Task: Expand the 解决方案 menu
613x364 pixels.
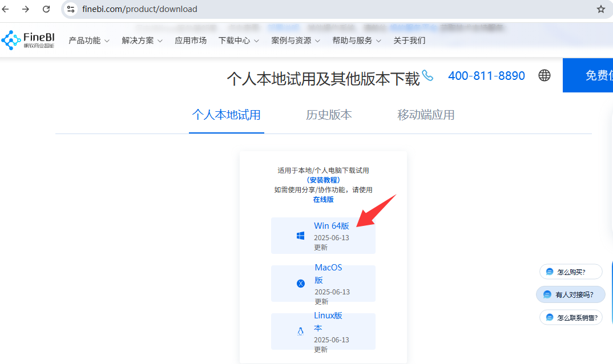Action: tap(142, 41)
